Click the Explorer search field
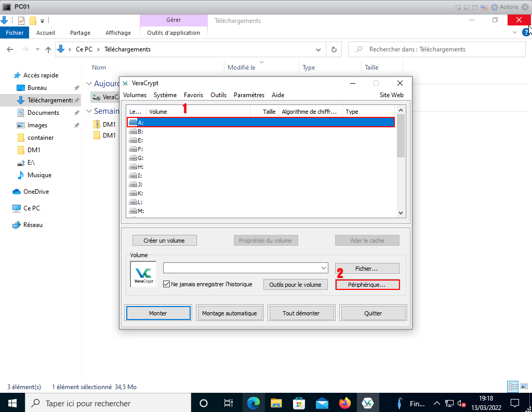Screen dimensions: 532x412 click(436, 49)
